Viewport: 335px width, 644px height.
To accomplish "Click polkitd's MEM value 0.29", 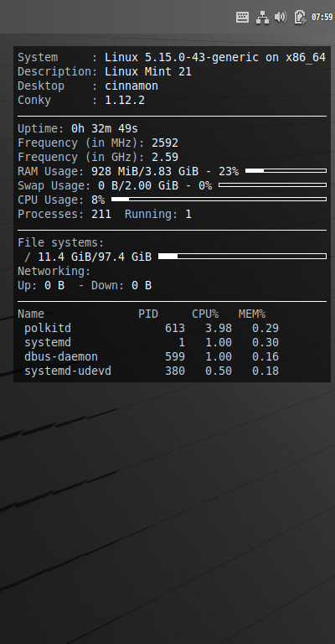I will (x=265, y=328).
